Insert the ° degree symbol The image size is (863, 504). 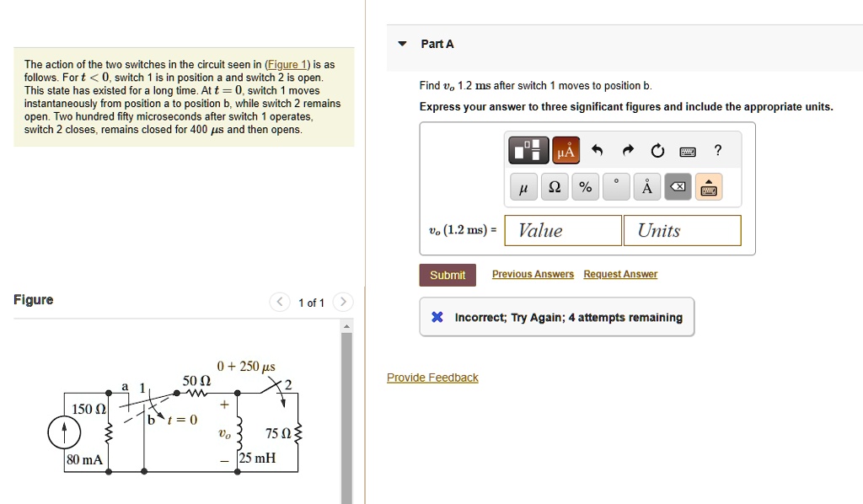pos(615,186)
